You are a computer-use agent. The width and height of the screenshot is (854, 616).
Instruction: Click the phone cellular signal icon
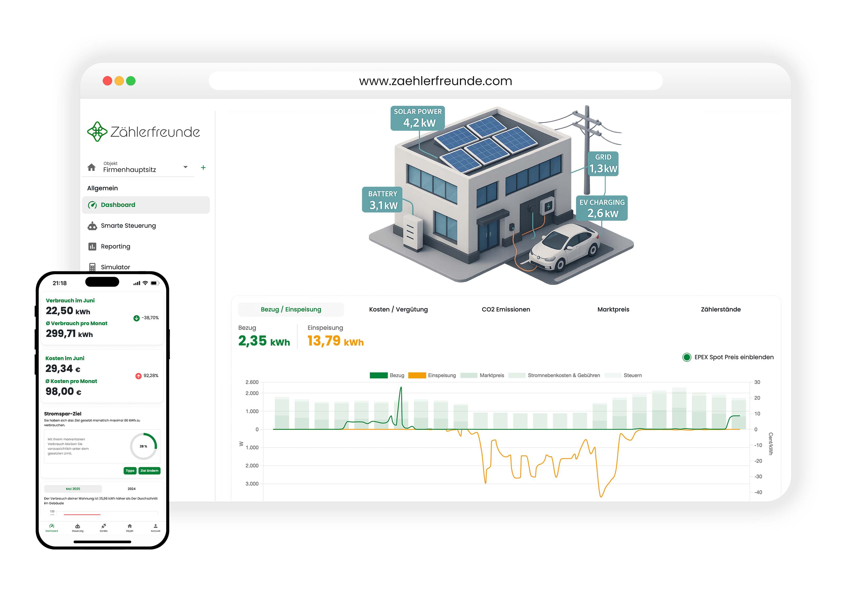(x=137, y=283)
